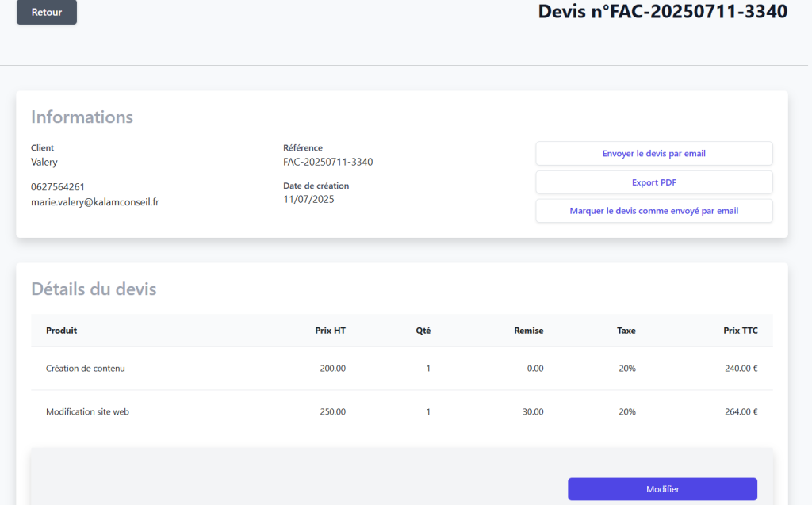Click the email marie.valery@kalamconseil.fr
812x505 pixels.
[94, 201]
